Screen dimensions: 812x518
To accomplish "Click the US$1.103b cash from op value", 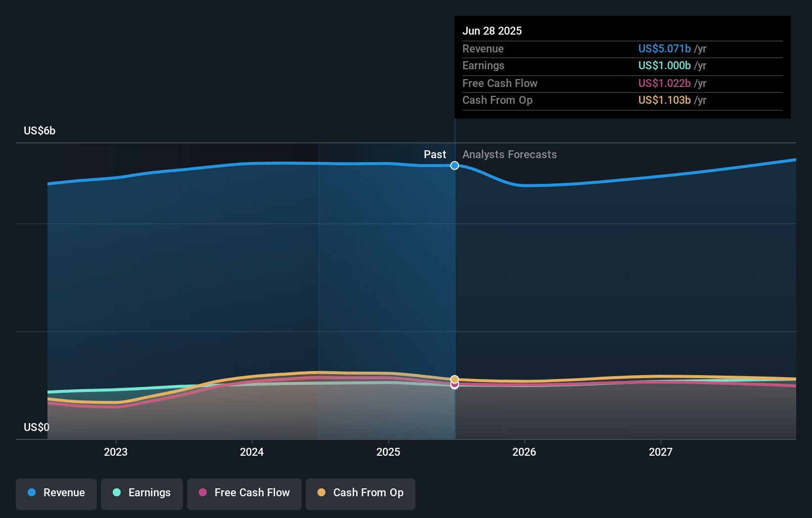I will pos(664,100).
